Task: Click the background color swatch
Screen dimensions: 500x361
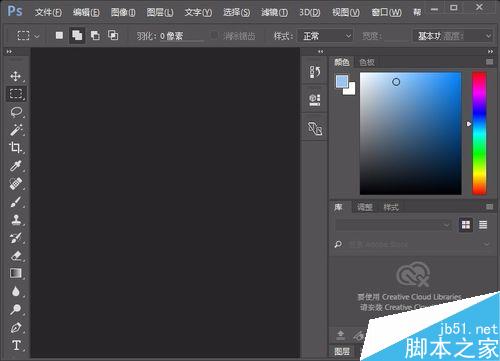Action: [x=351, y=90]
